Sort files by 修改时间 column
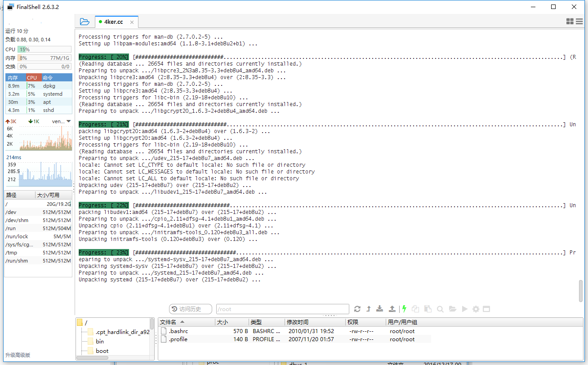 tap(315, 322)
